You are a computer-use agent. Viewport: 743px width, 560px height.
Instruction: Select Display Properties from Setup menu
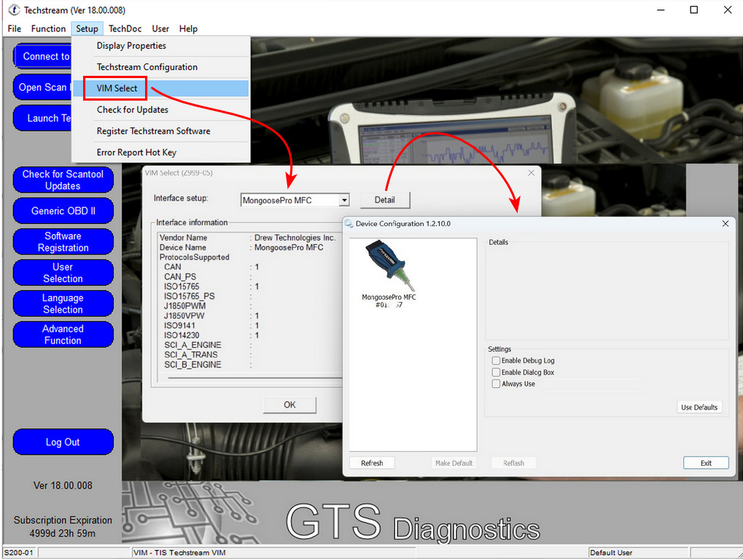(161, 46)
